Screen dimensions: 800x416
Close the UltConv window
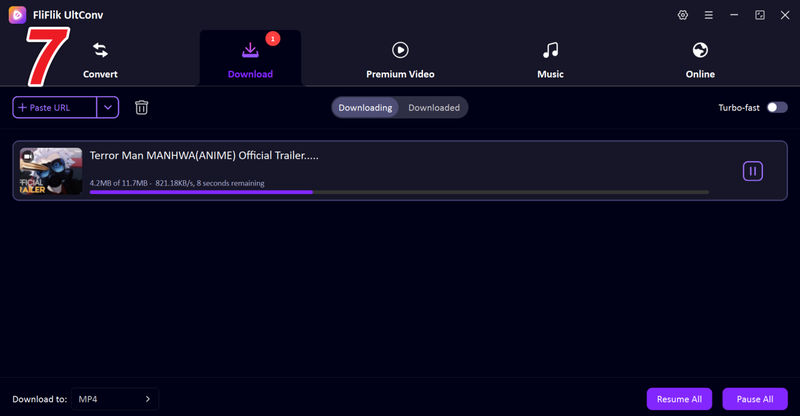click(785, 15)
